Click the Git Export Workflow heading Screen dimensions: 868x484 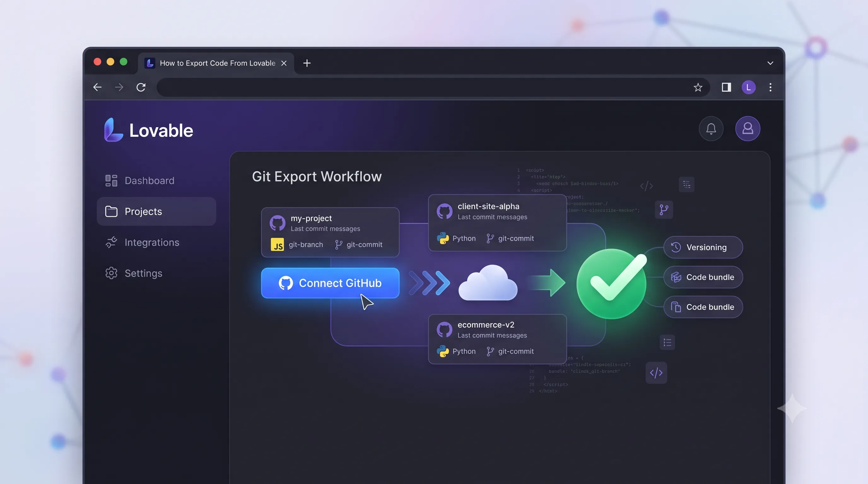point(317,177)
